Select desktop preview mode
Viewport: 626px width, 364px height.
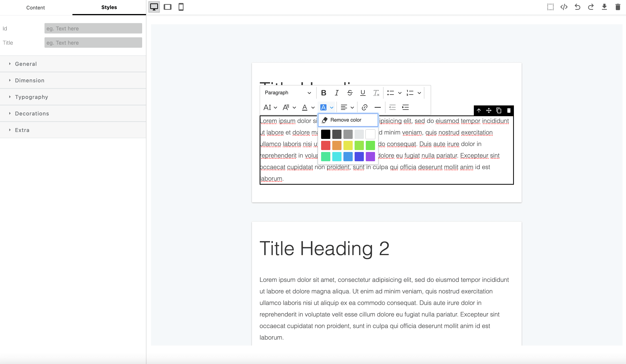pos(154,7)
